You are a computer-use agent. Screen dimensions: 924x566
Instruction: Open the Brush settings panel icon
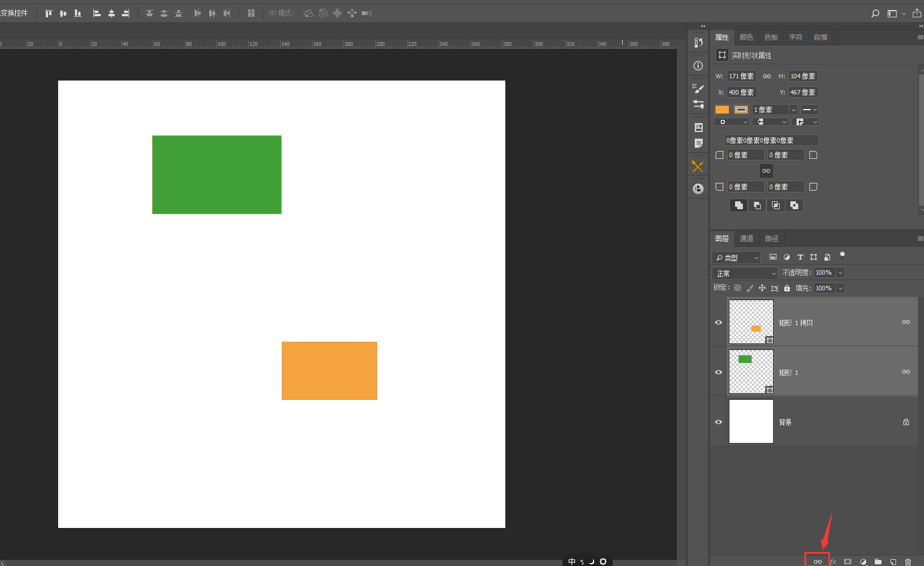[698, 88]
